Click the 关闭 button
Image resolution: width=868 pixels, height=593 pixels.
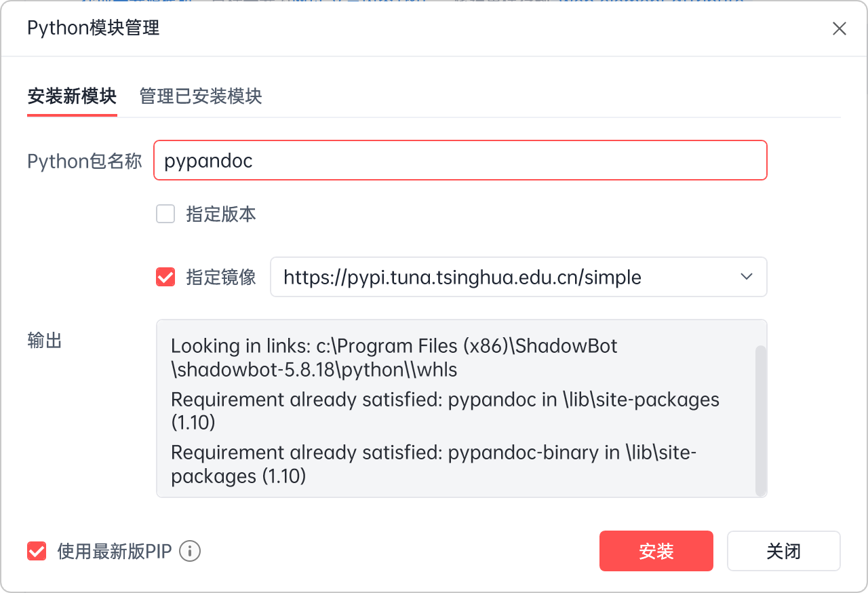coord(783,551)
